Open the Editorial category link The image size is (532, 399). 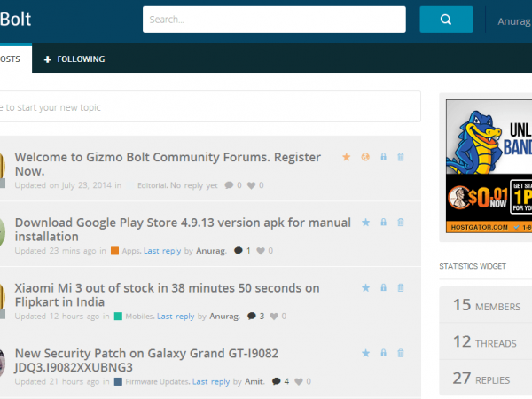pos(152,185)
